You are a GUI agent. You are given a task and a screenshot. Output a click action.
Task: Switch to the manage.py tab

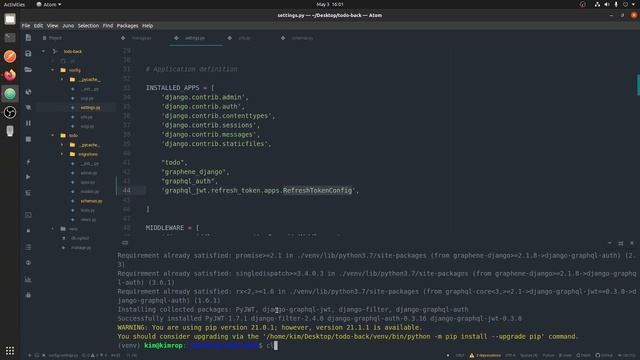tap(142, 38)
